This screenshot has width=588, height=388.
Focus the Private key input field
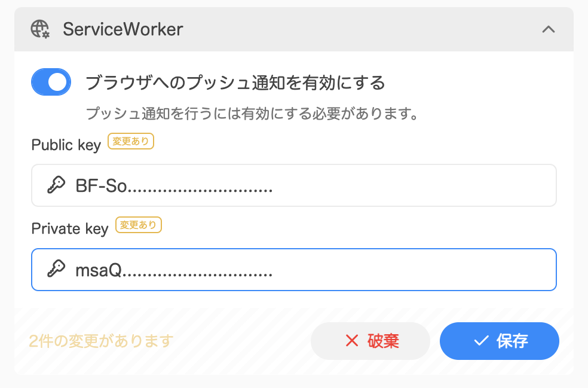[x=294, y=270]
